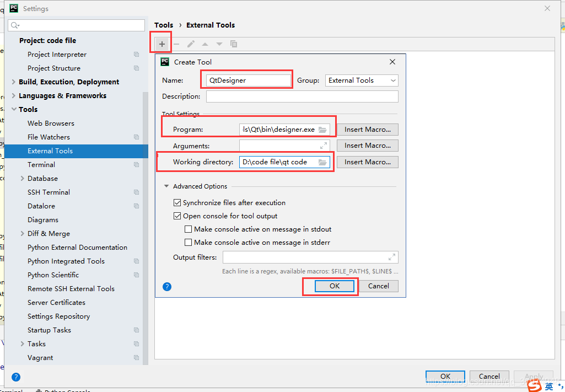Click the copy tool icon in toolbar
The height and width of the screenshot is (392, 565).
point(234,44)
